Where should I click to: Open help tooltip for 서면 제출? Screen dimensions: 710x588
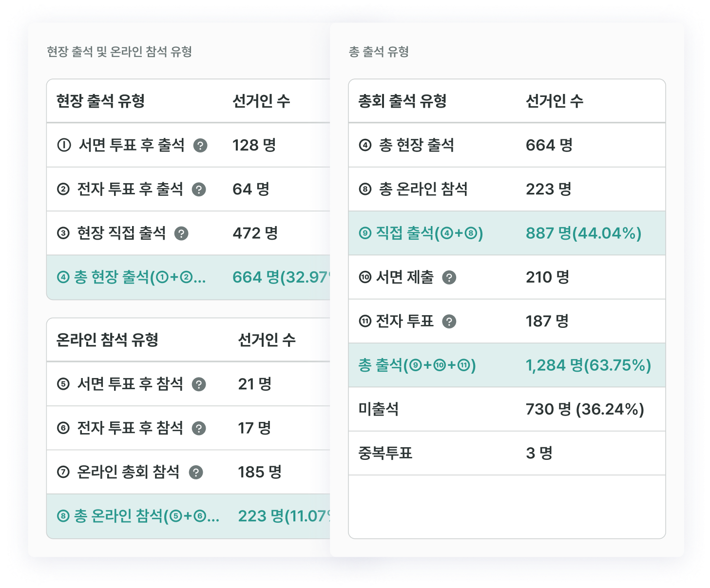click(x=449, y=278)
